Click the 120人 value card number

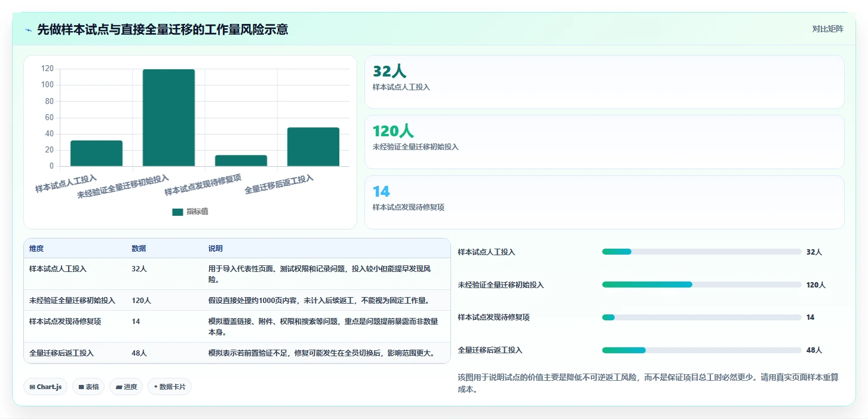click(x=393, y=131)
